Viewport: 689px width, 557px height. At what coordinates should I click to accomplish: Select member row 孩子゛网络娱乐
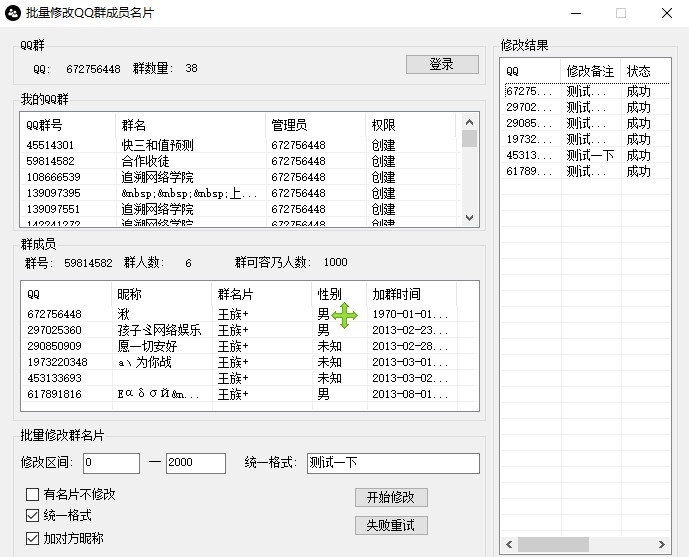[x=160, y=330]
